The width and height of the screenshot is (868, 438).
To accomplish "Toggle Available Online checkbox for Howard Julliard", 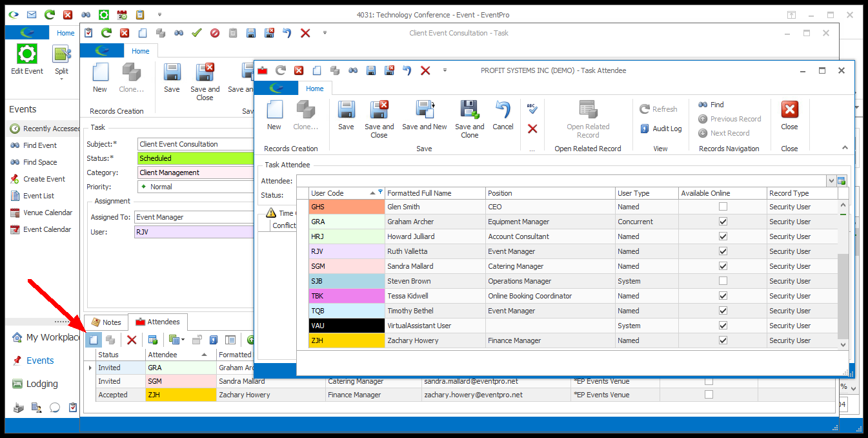I will coord(723,236).
